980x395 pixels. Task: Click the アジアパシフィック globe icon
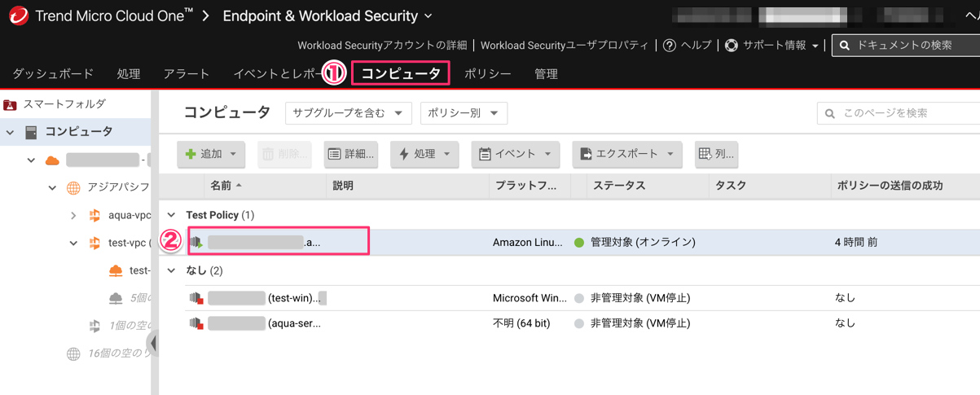[x=73, y=188]
